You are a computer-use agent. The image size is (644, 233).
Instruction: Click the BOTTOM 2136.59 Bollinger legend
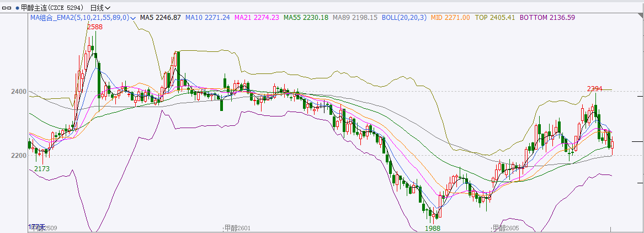pos(547,18)
